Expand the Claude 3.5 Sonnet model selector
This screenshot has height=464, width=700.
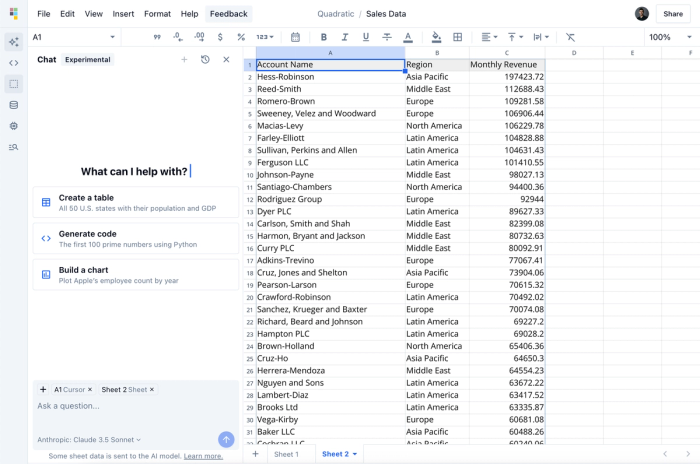(90, 439)
